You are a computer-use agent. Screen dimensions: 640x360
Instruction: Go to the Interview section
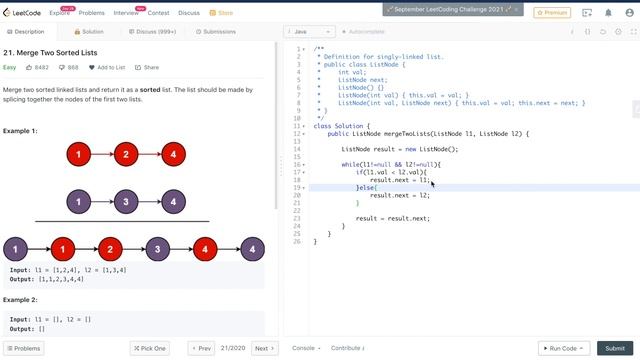coord(126,13)
